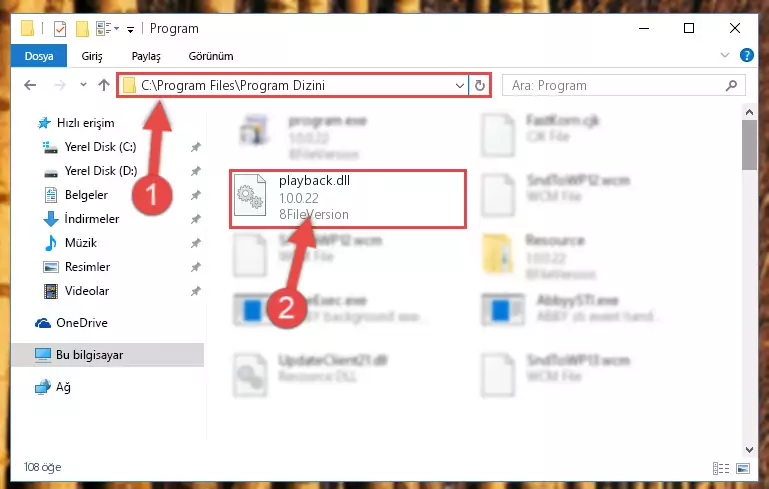
Task: Click the Back navigation arrow
Action: tap(30, 85)
